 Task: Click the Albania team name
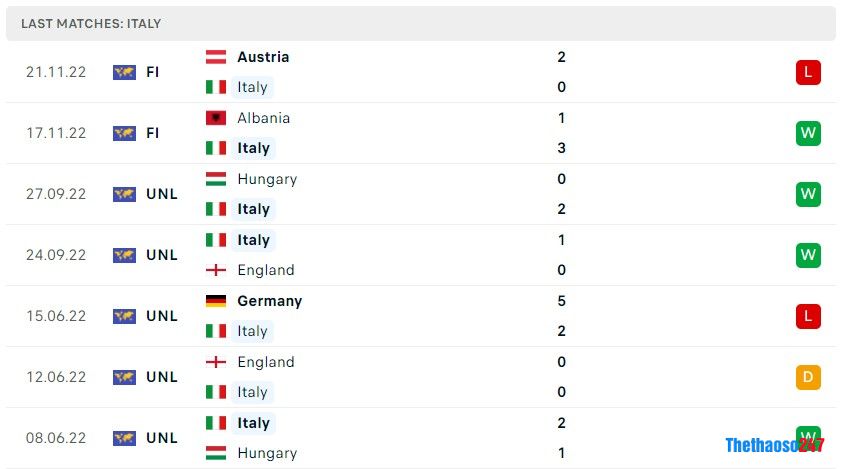263,118
